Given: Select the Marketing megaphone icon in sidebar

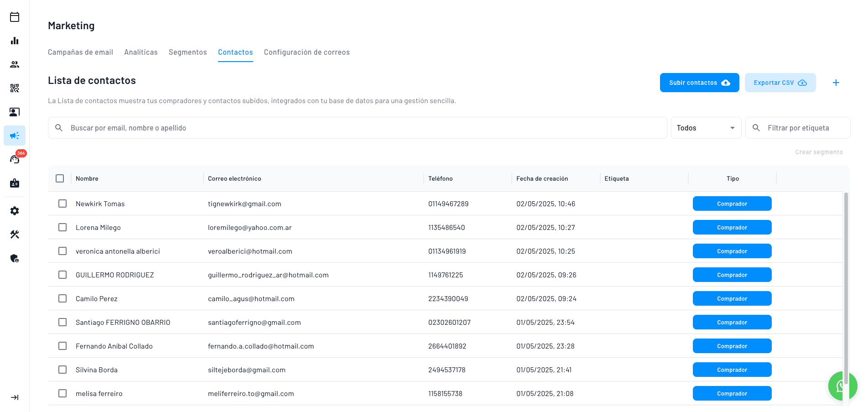Looking at the screenshot, I should pos(15,136).
